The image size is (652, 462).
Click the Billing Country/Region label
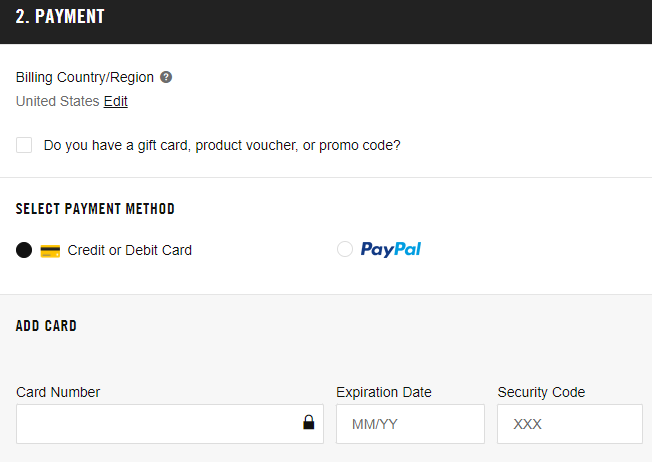tap(85, 77)
